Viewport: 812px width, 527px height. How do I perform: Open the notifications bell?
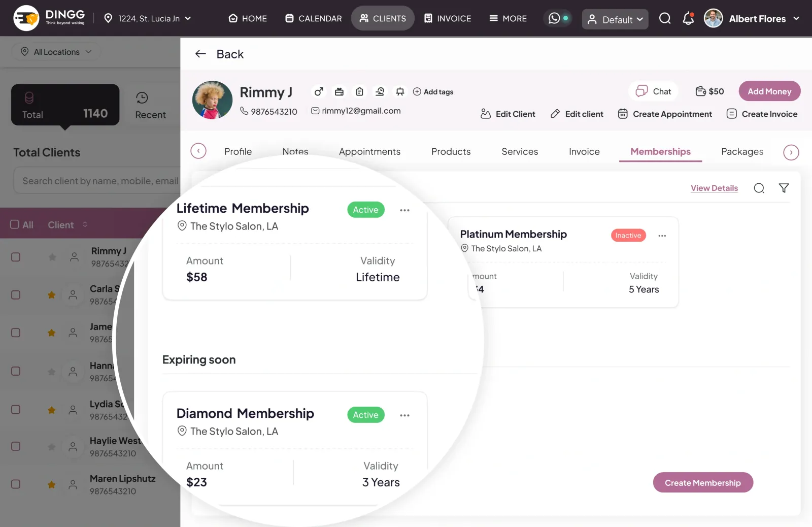pos(688,19)
